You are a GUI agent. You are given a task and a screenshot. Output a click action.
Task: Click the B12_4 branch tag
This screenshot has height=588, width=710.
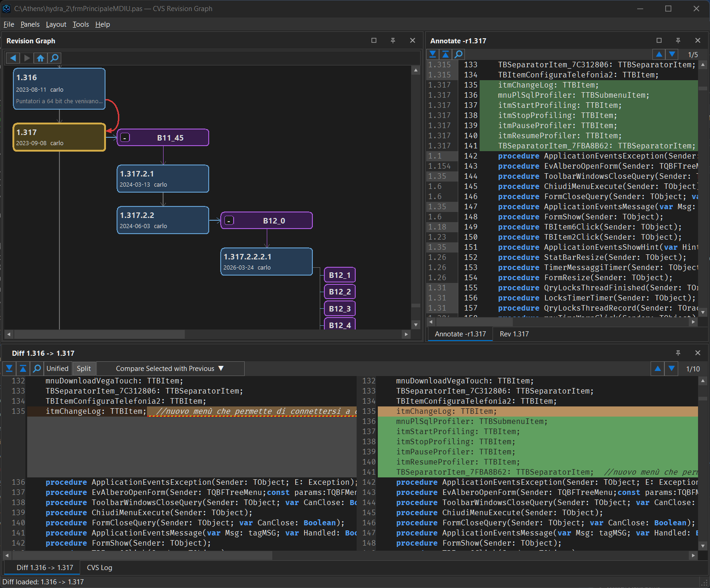point(340,324)
